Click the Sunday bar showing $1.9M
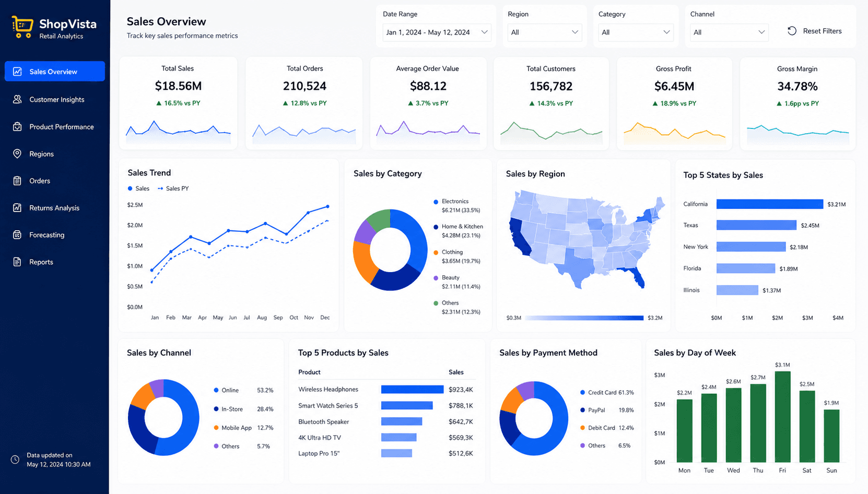The image size is (868, 494). 831,436
